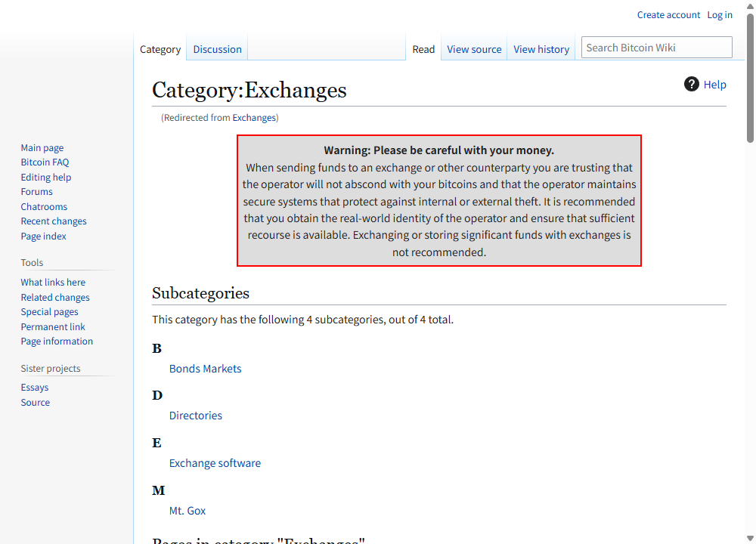756x544 pixels.
Task: Open the View history tab
Action: coord(541,49)
